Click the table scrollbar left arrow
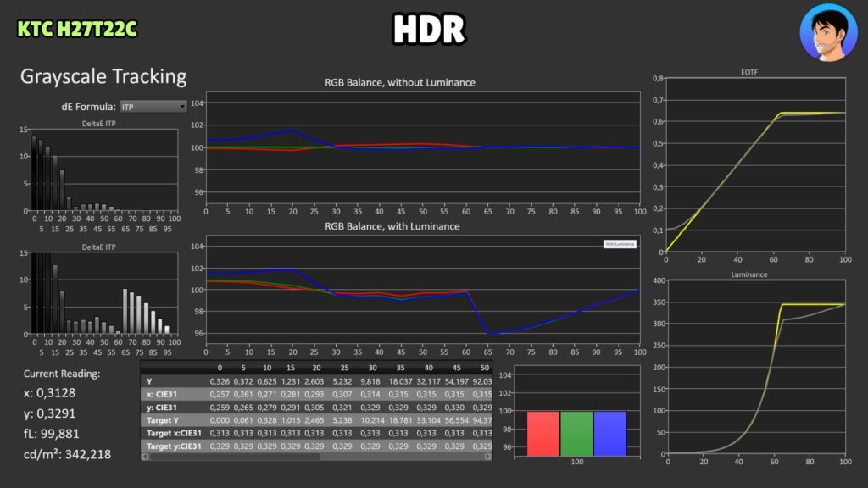The height and width of the screenshot is (488, 868). click(x=145, y=457)
